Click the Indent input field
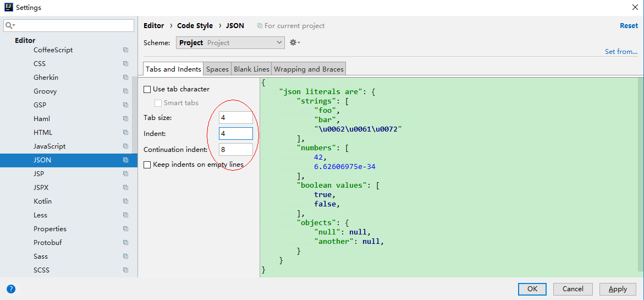 coord(236,134)
